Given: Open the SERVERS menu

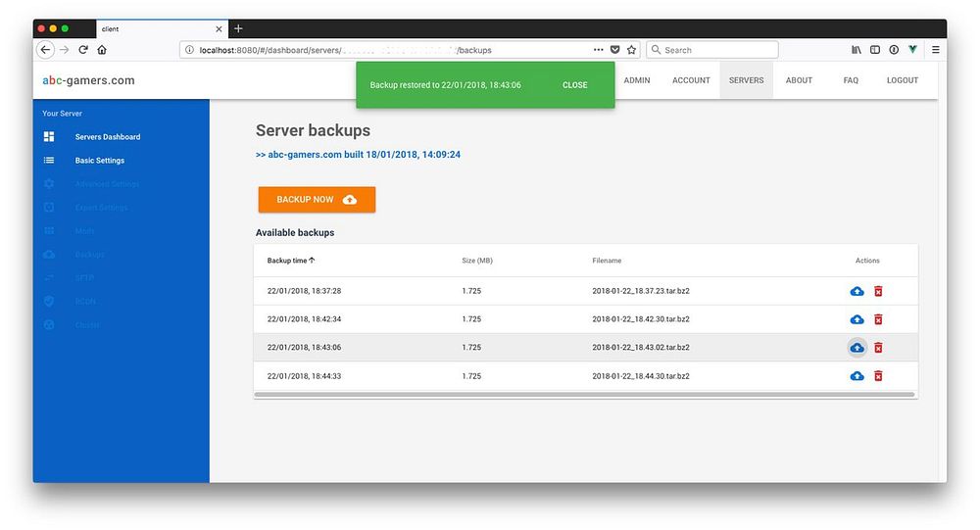Looking at the screenshot, I should 746,80.
